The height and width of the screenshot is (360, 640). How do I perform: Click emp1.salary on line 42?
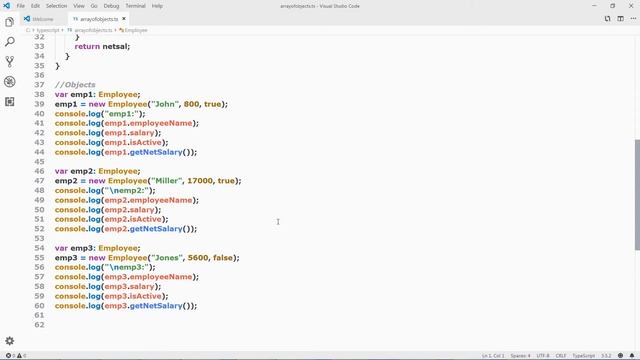pyautogui.click(x=130, y=133)
